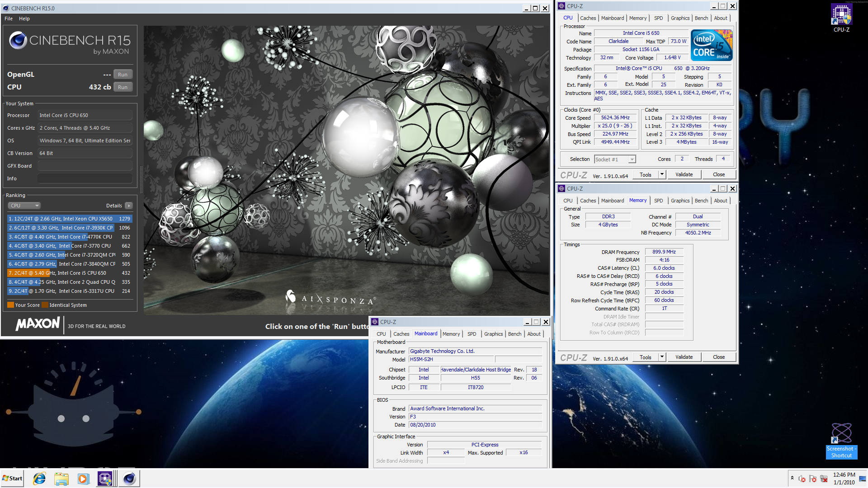Select ranking row 3 Core i7-4770K
Viewport: 868px width, 488px height.
70,237
